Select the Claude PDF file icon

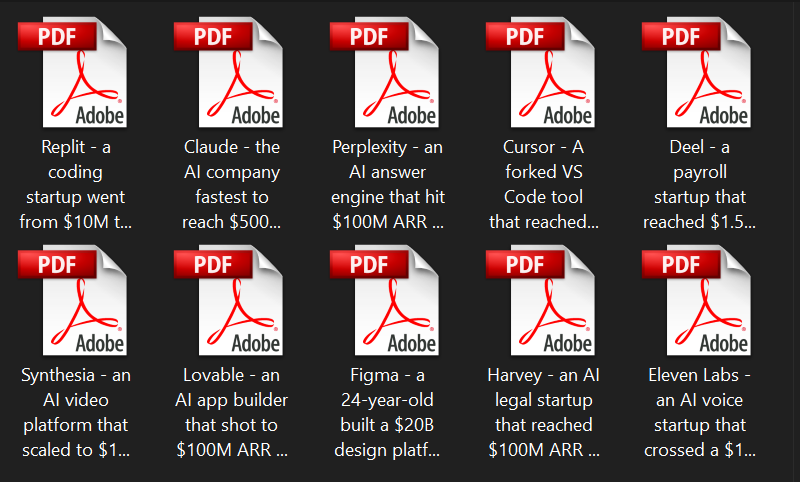(x=229, y=72)
